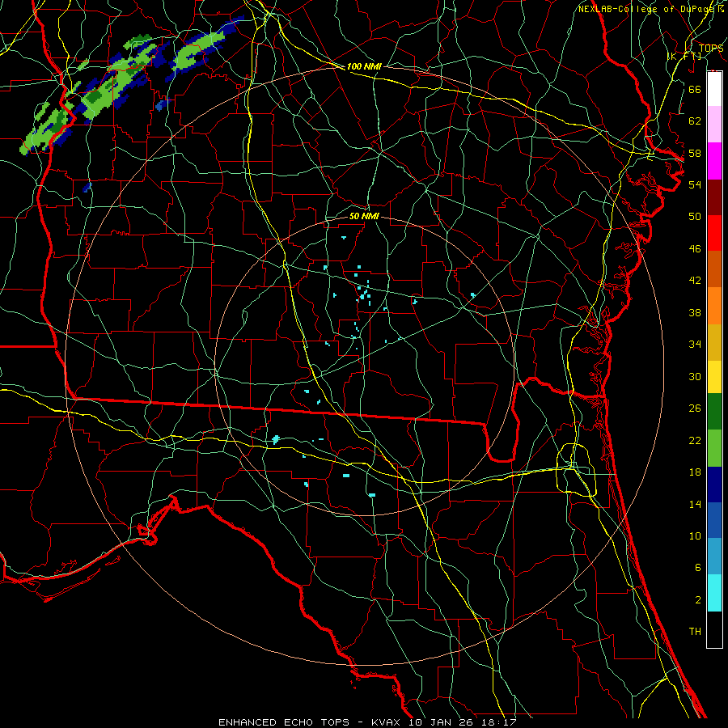Click the white swatch at legend top
This screenshot has width=728, height=728.
click(714, 89)
